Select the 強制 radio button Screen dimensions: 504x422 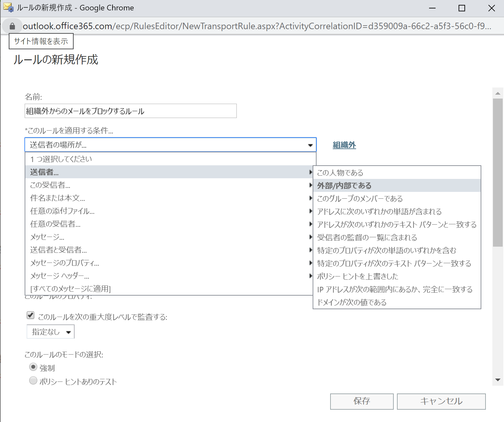[x=33, y=367]
